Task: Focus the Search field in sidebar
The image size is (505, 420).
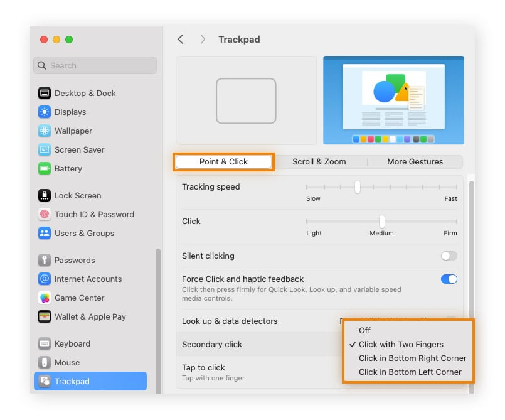Action: click(95, 65)
